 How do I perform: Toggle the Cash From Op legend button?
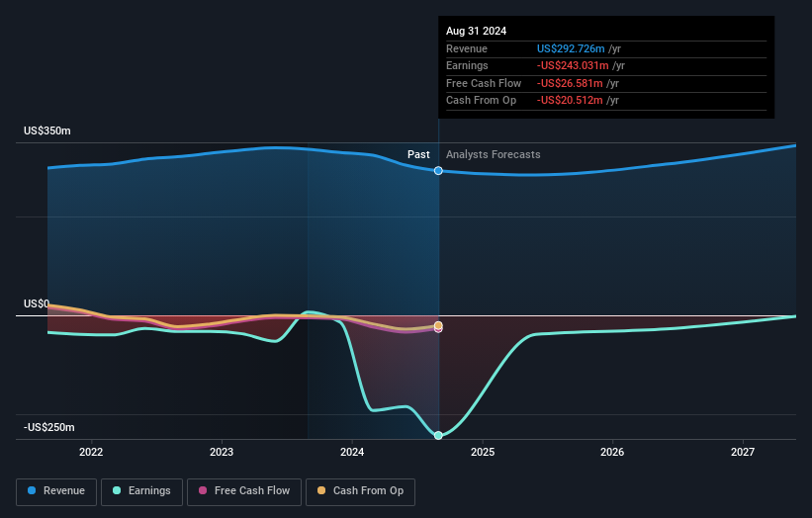click(360, 491)
